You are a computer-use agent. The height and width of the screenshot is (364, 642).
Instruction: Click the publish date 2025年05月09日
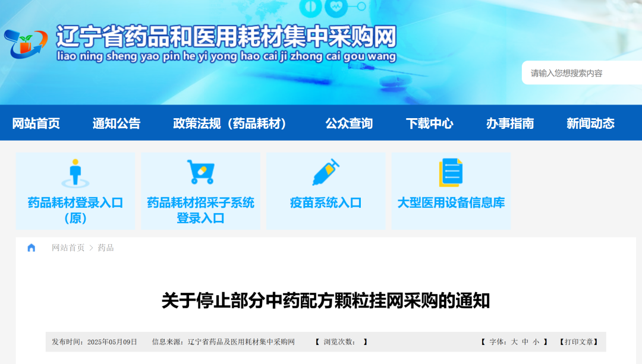112,342
